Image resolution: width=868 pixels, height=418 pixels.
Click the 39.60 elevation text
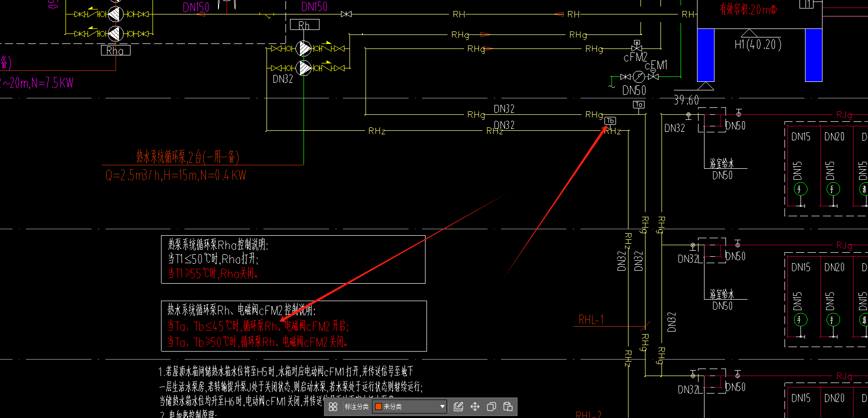click(x=686, y=100)
